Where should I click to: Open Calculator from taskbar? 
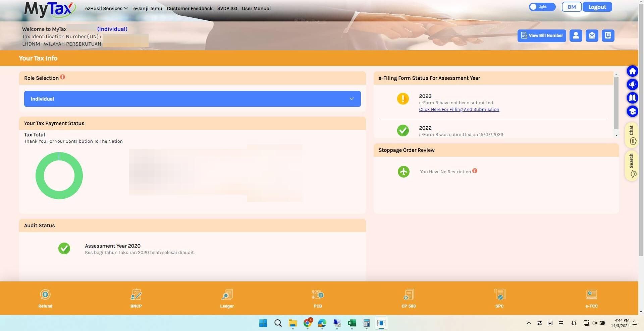pyautogui.click(x=366, y=323)
